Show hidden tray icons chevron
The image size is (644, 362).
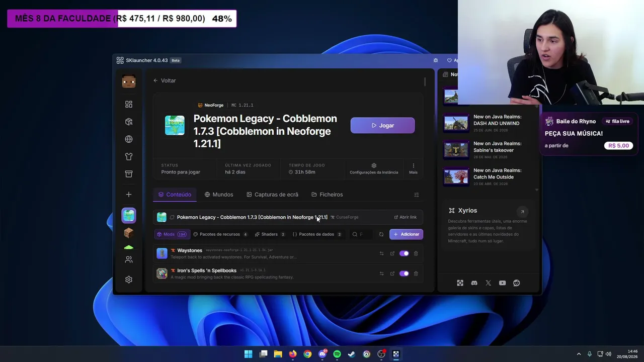pos(579,354)
